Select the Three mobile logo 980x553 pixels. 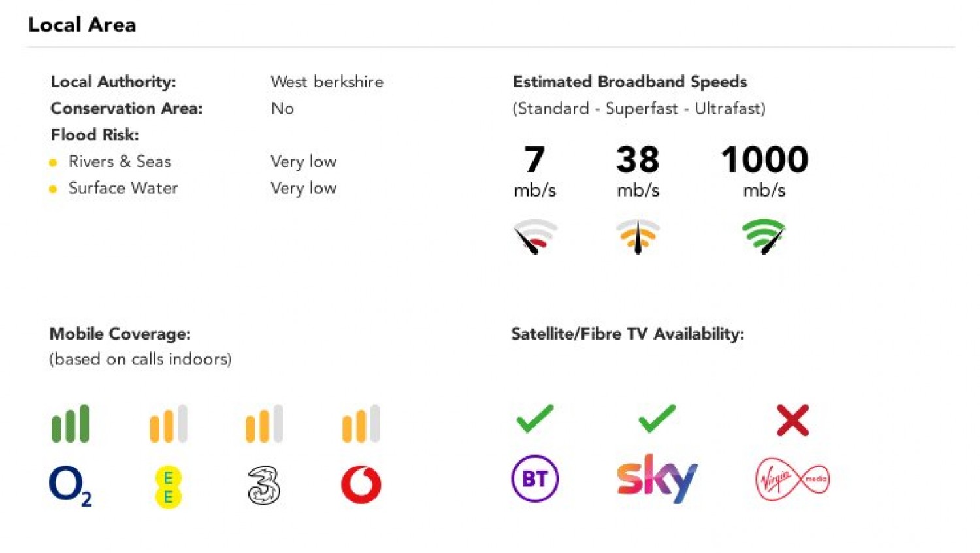pyautogui.click(x=264, y=485)
